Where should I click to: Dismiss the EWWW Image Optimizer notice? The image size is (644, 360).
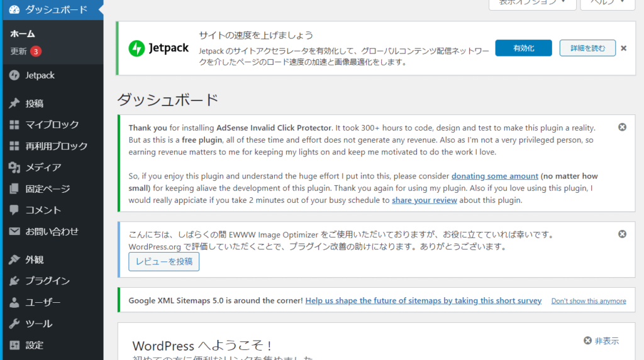tap(622, 234)
